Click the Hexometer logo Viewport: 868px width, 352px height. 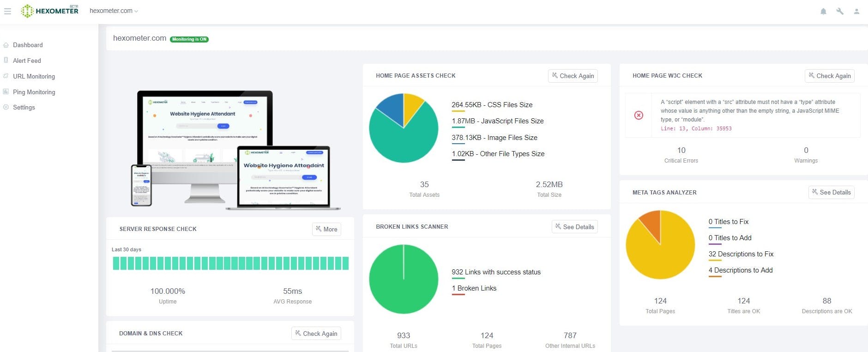point(50,11)
